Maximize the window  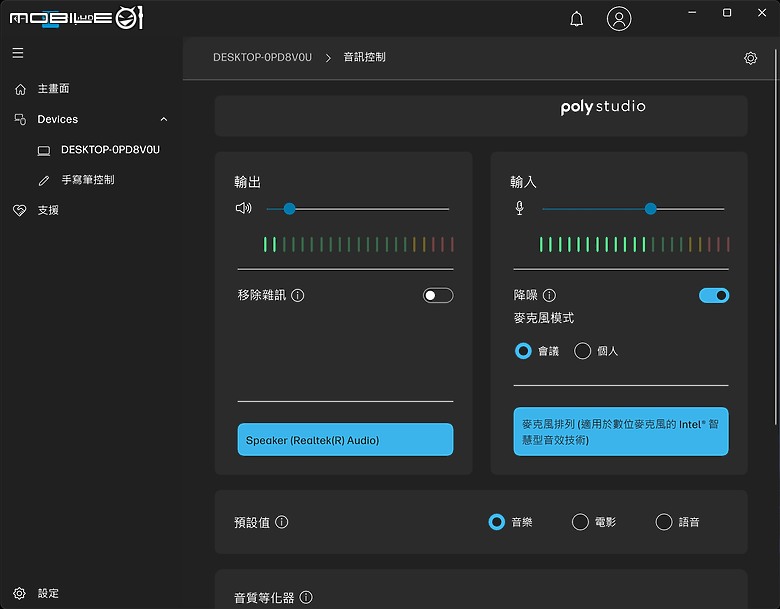click(727, 12)
